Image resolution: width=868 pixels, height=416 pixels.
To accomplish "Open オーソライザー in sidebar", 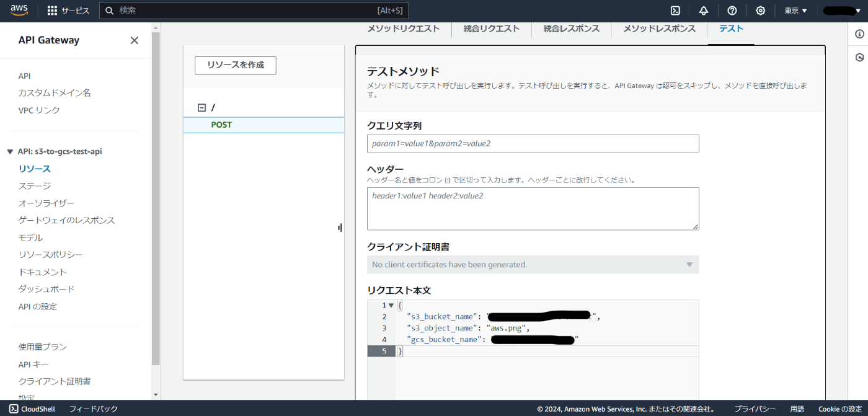I will (46, 203).
